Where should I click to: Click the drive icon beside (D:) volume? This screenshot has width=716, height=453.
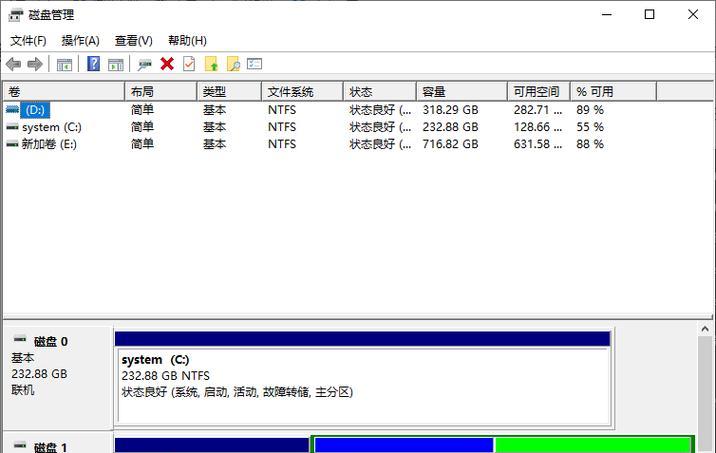(12, 110)
